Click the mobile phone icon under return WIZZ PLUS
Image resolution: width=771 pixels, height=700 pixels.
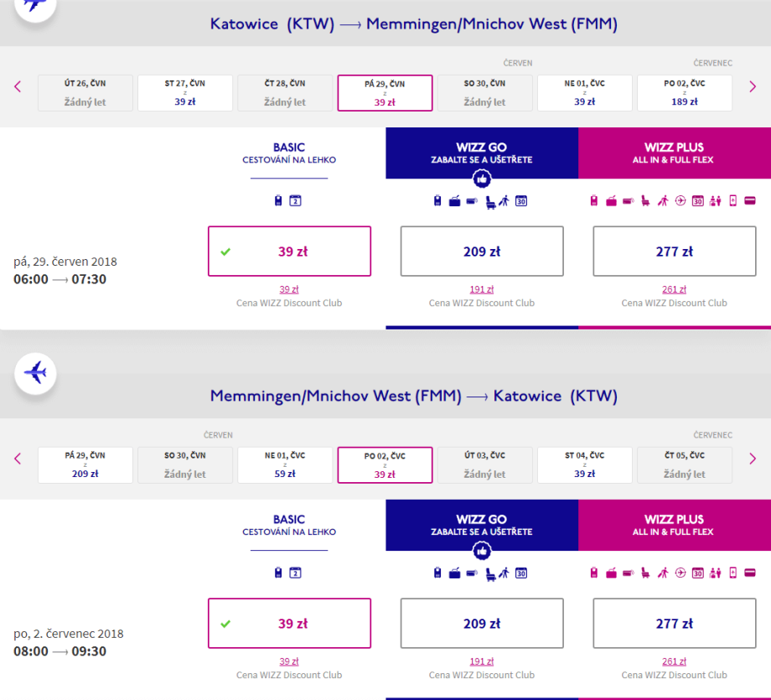click(732, 573)
